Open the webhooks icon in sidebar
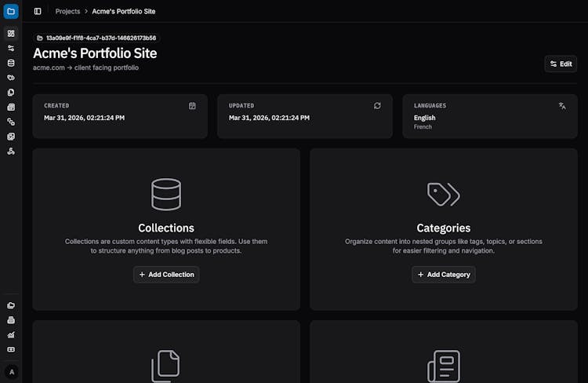588x383 pixels. coord(11,151)
